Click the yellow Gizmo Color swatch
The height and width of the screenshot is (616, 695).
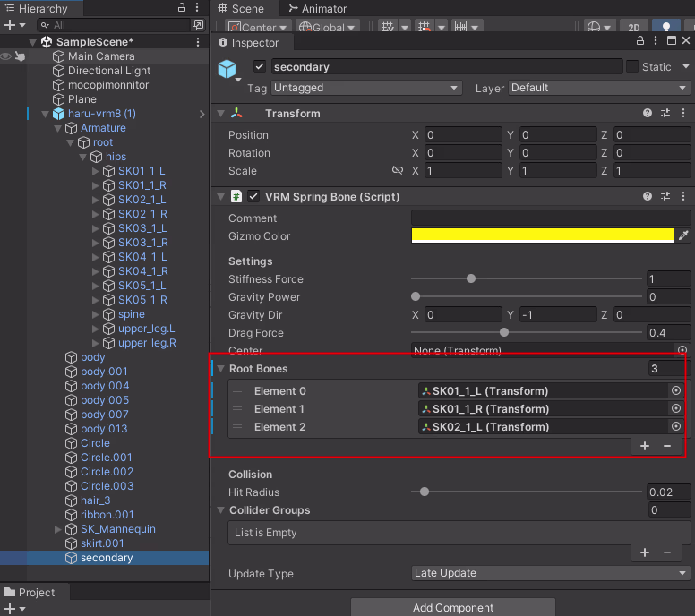pyautogui.click(x=543, y=235)
